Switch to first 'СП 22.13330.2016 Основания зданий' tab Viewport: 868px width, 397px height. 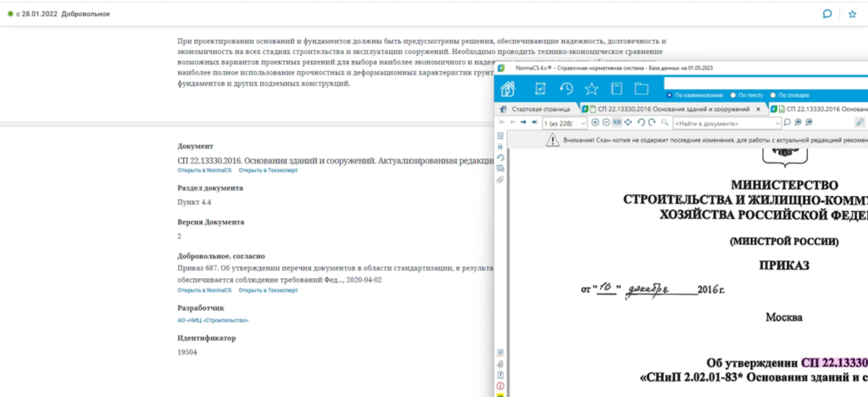pyautogui.click(x=673, y=109)
